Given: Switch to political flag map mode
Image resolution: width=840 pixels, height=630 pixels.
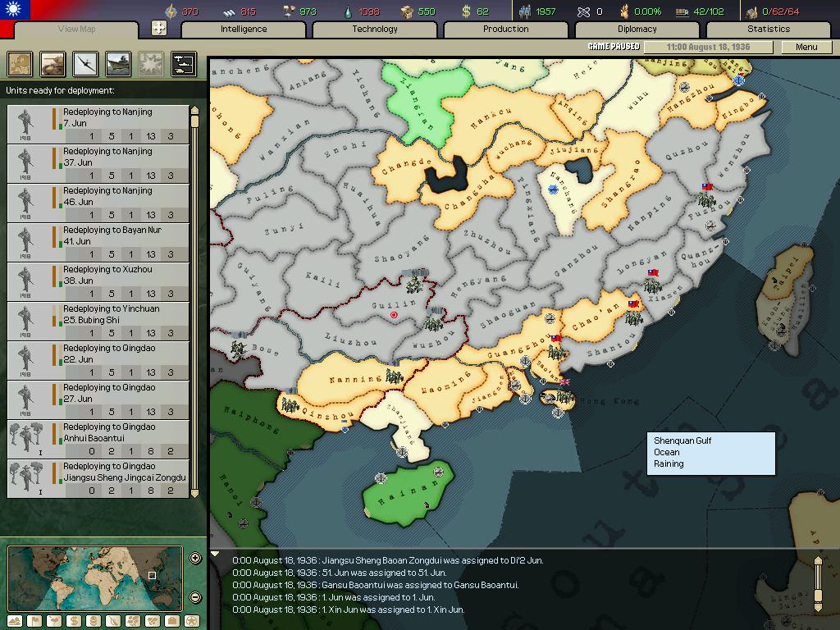Looking at the screenshot, I should 34,621.
